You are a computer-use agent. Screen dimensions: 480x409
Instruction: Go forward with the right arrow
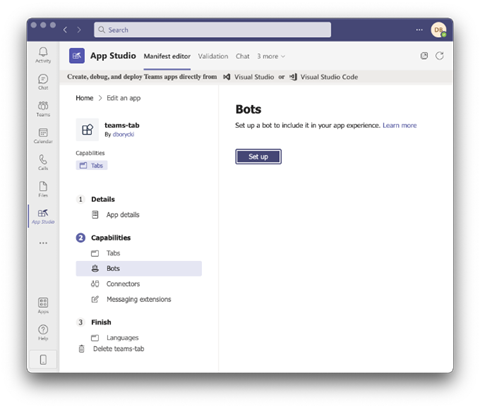[x=79, y=30]
